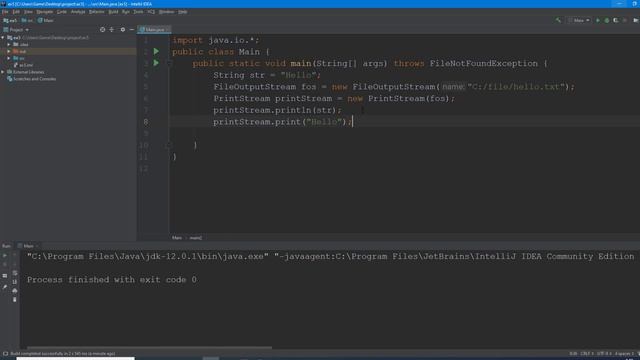640x360 pixels.
Task: Click the run gutter arrow beside main method
Action: click(x=156, y=63)
